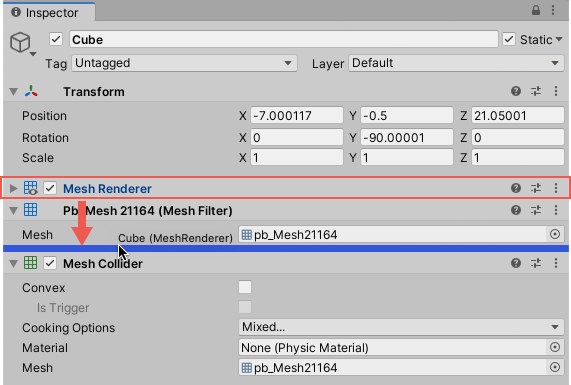Toggle Cube GameObject active checkbox
This screenshot has height=385, width=571.
point(56,39)
